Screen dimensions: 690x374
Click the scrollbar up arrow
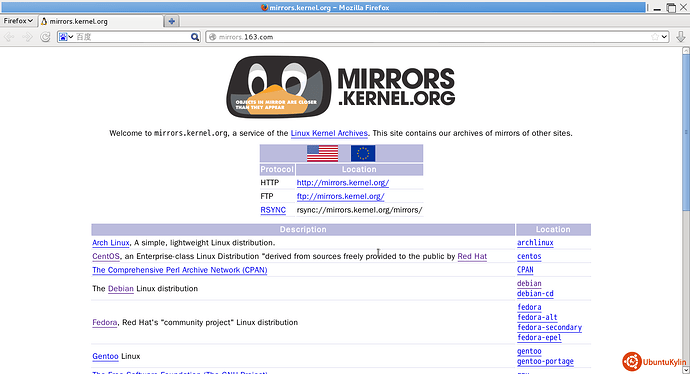click(686, 51)
